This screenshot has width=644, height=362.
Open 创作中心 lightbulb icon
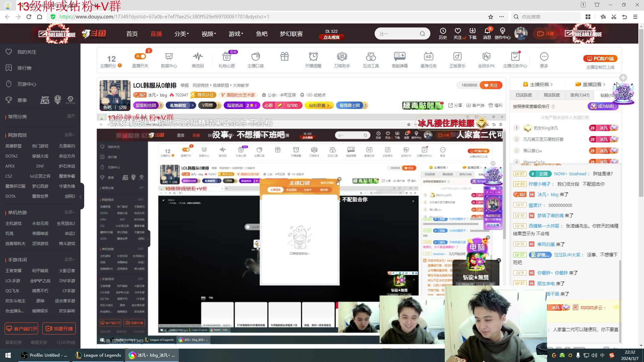click(x=502, y=33)
